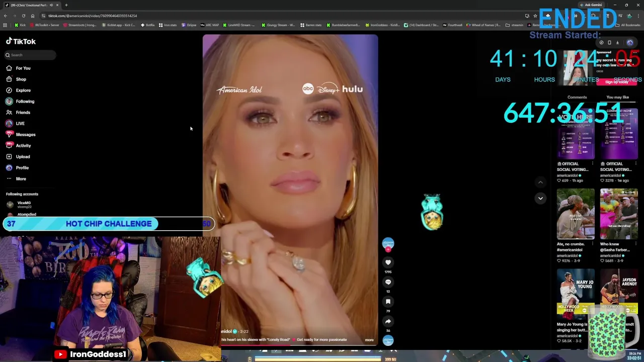Switch to the You may like tab
This screenshot has width=644, height=362.
618,97
